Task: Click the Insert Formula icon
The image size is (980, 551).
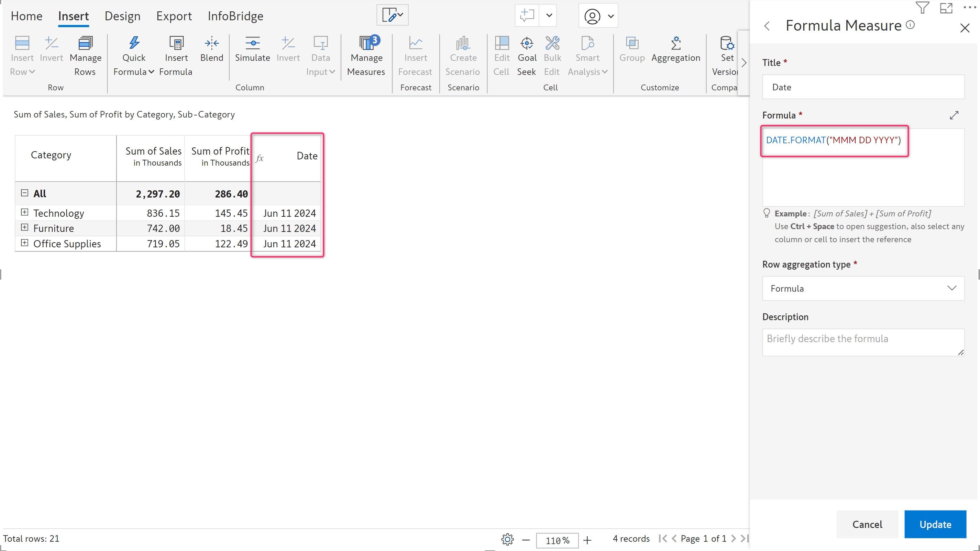Action: coord(176,43)
